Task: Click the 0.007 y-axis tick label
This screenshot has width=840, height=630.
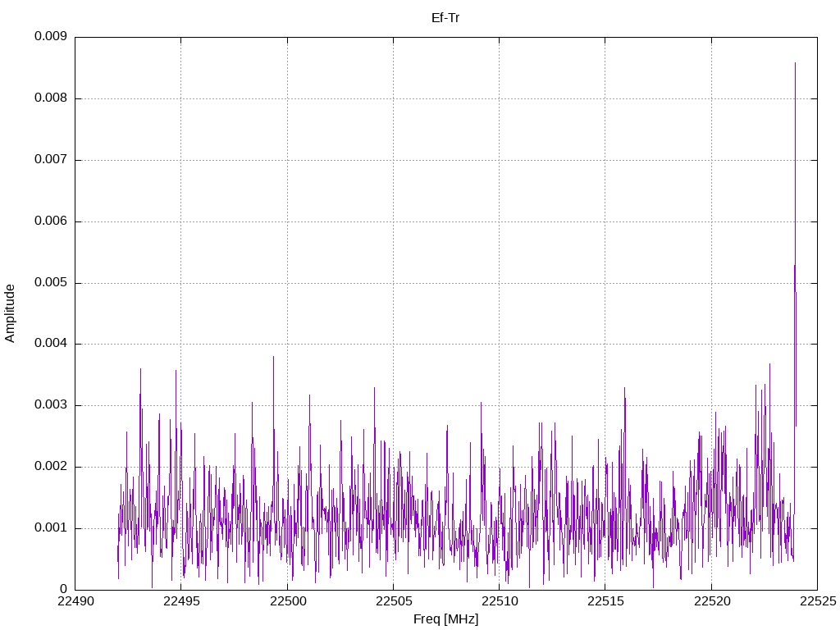Action: pos(50,160)
